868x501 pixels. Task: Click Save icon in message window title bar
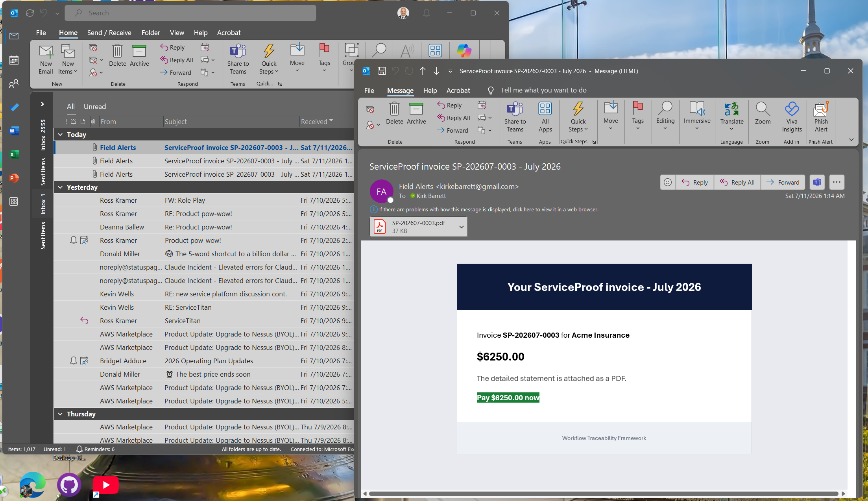tap(381, 71)
